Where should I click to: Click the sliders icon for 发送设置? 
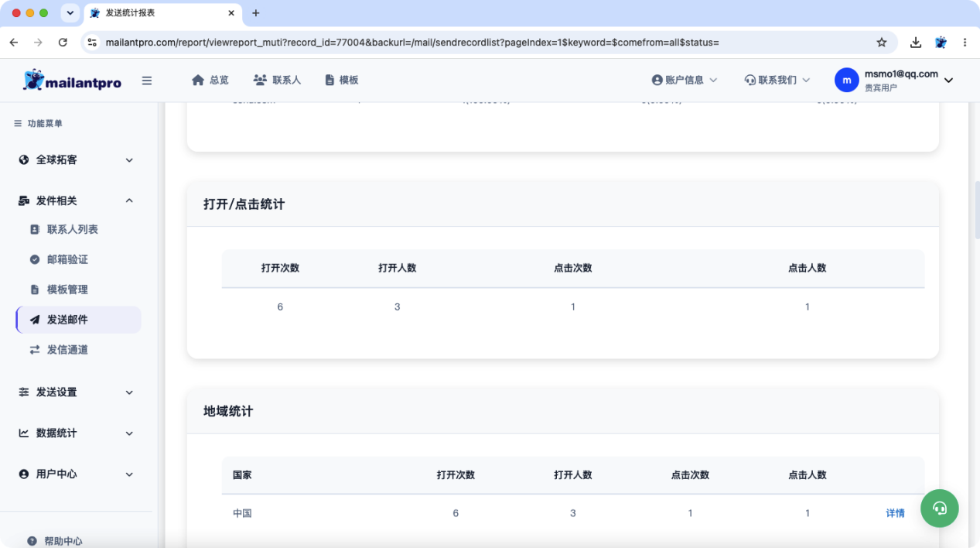(x=24, y=392)
